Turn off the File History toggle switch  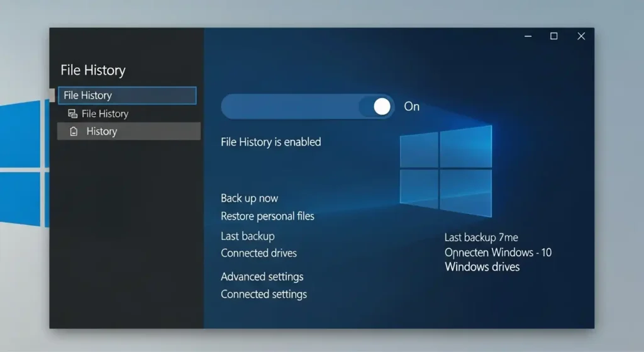(308, 106)
